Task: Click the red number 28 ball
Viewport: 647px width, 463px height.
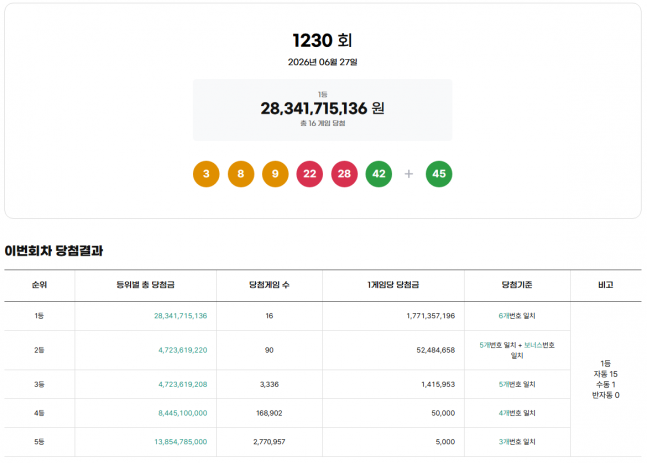Action: [344, 174]
